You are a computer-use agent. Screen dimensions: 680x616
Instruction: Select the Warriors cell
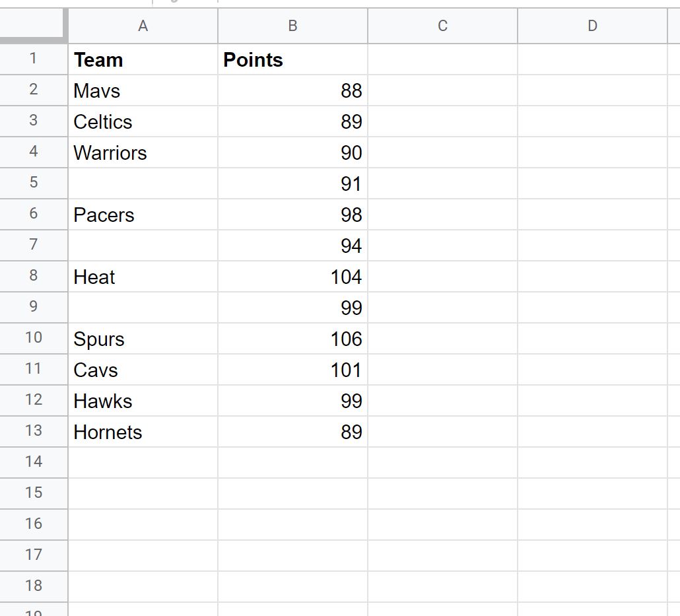pyautogui.click(x=143, y=153)
